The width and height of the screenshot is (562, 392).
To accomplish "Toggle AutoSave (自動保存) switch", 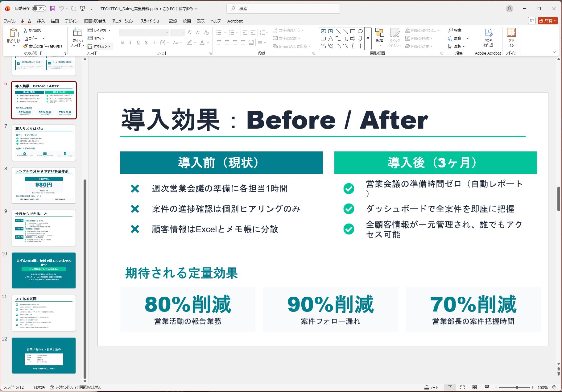I will 39,9.
